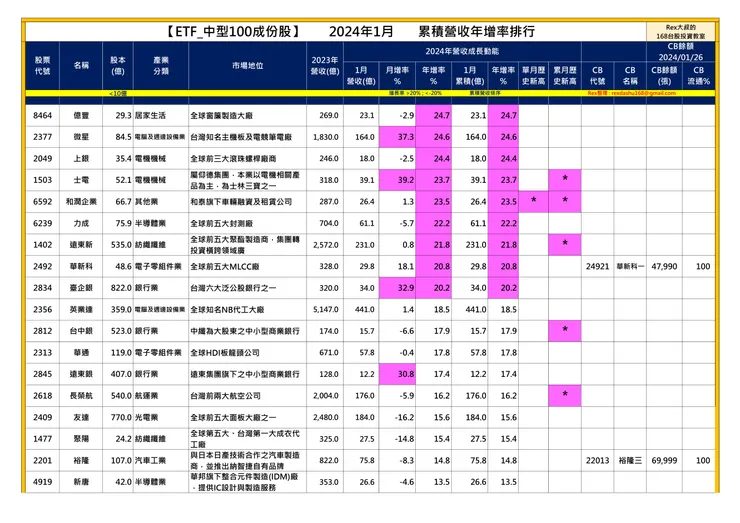The width and height of the screenshot is (740, 523).
Task: Select the CB流通% column header
Action: 698,76
